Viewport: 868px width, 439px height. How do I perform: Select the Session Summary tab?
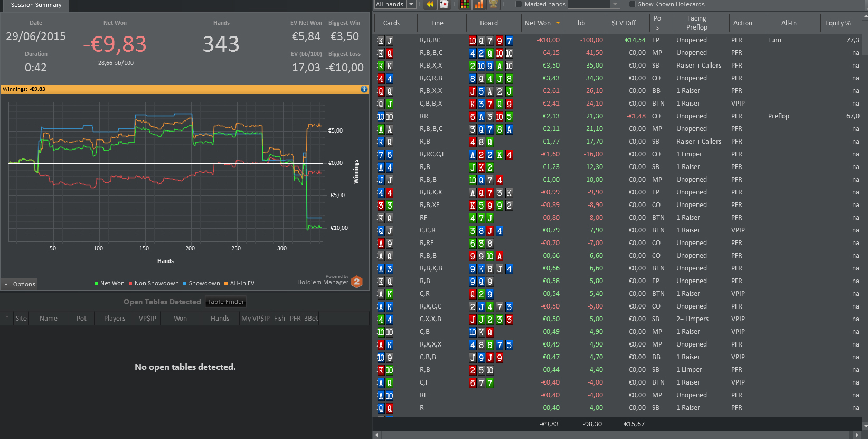pyautogui.click(x=36, y=5)
